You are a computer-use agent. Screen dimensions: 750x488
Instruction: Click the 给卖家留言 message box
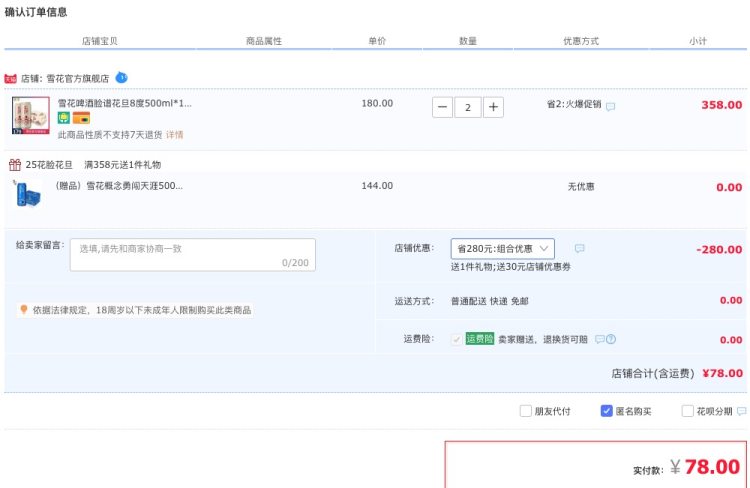click(193, 255)
